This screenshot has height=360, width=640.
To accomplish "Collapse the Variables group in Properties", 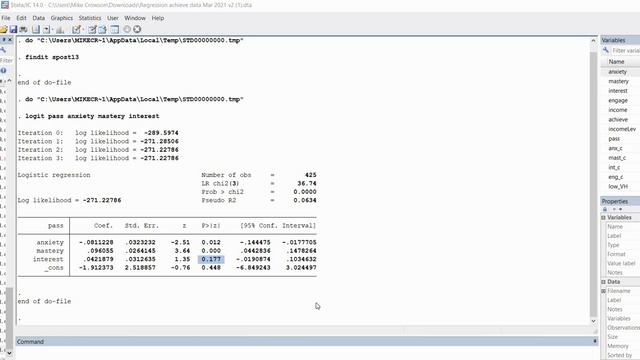I will (x=603, y=218).
